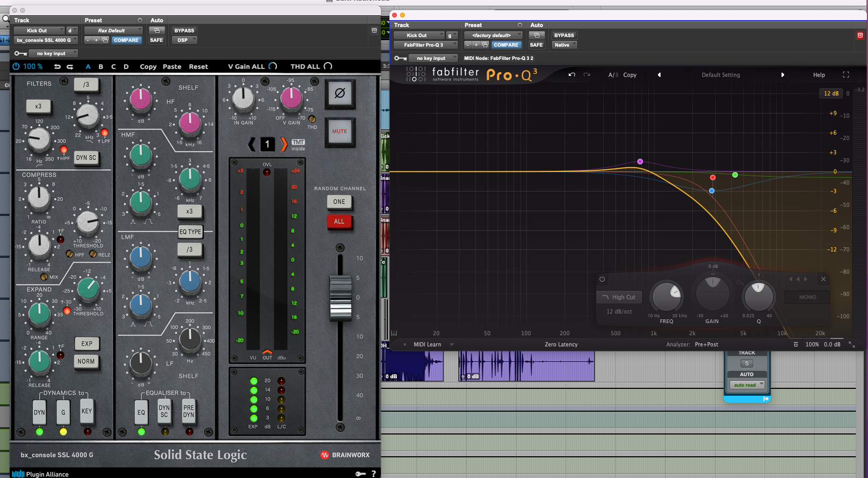This screenshot has width=868, height=478.
Task: Select settings slot C in bx_console
Action: coord(114,67)
